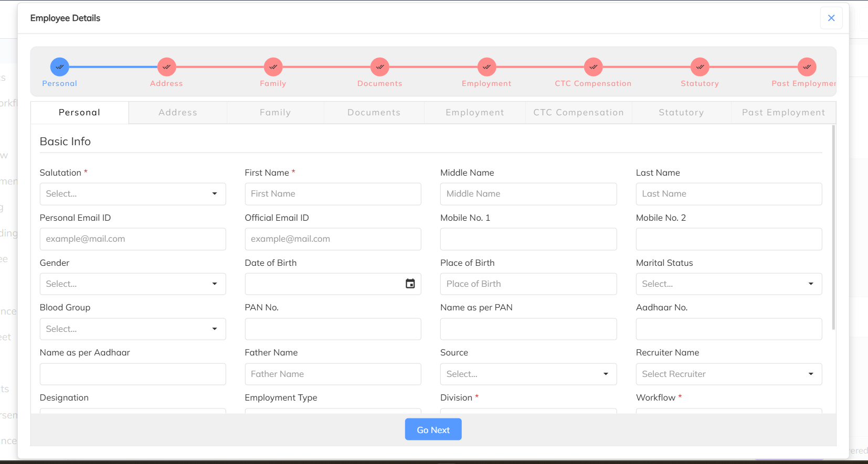Screen dimensions: 868x464
Task: Click the Aadhaar No. input field
Action: 729,329
